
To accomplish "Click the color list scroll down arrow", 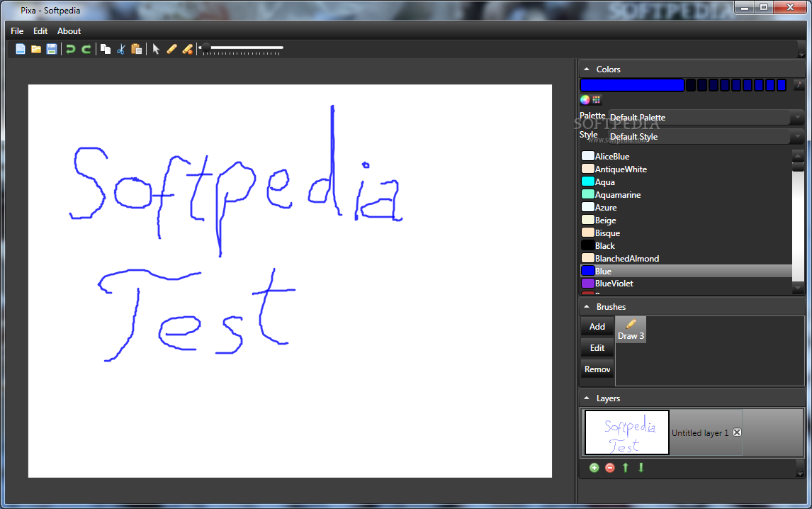I will (x=798, y=289).
